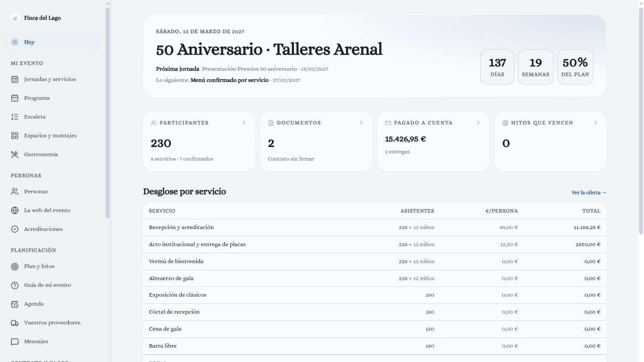Select the Exposición de clásicos row
This screenshot has height=362, width=644.
(x=375, y=295)
